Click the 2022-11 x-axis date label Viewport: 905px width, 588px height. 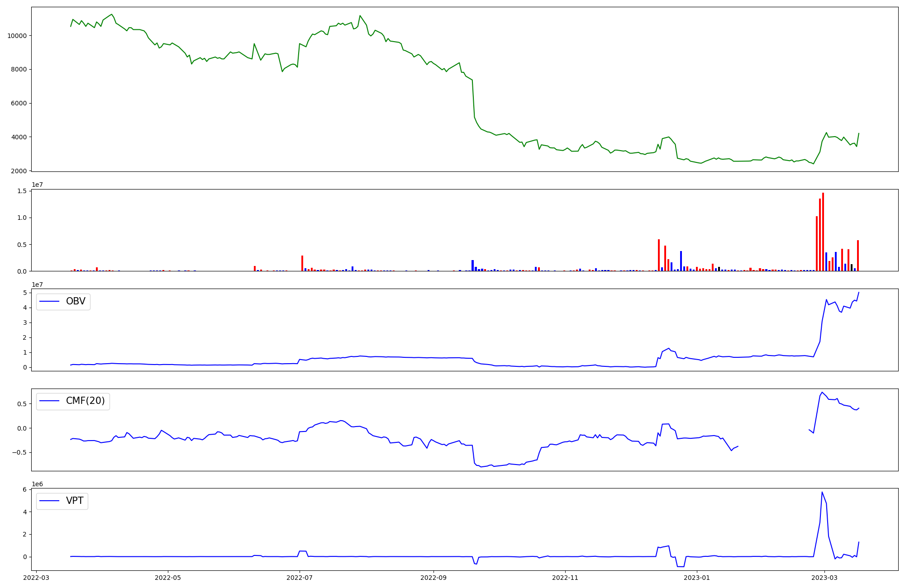click(565, 578)
